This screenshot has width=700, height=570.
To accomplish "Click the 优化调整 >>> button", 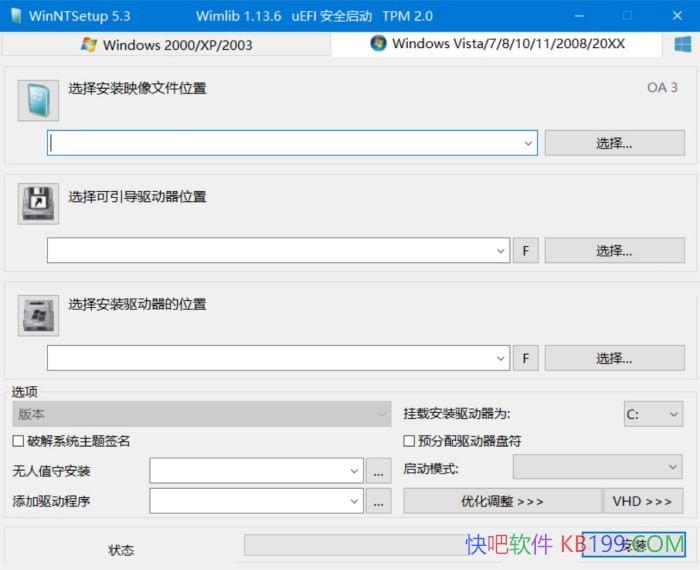I will (x=502, y=501).
